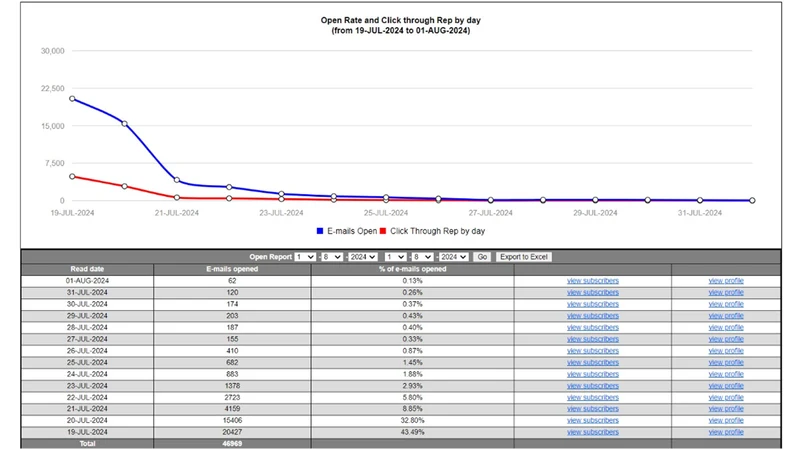The width and height of the screenshot is (800, 450).
Task: Click the 2723 e-mails opened cell
Action: coord(232,397)
